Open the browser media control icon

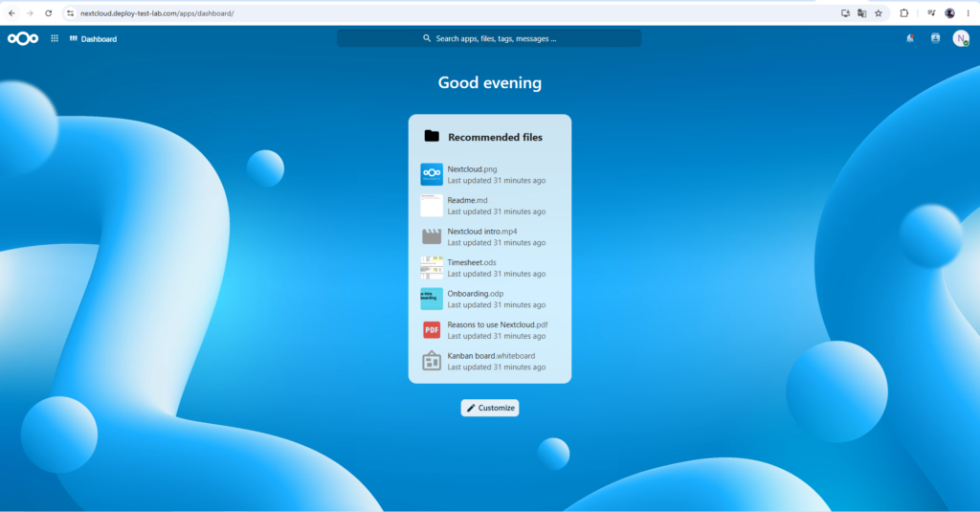click(x=931, y=13)
